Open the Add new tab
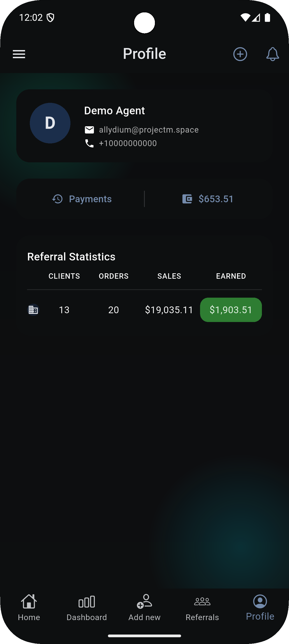The height and width of the screenshot is (644, 289). point(144,607)
